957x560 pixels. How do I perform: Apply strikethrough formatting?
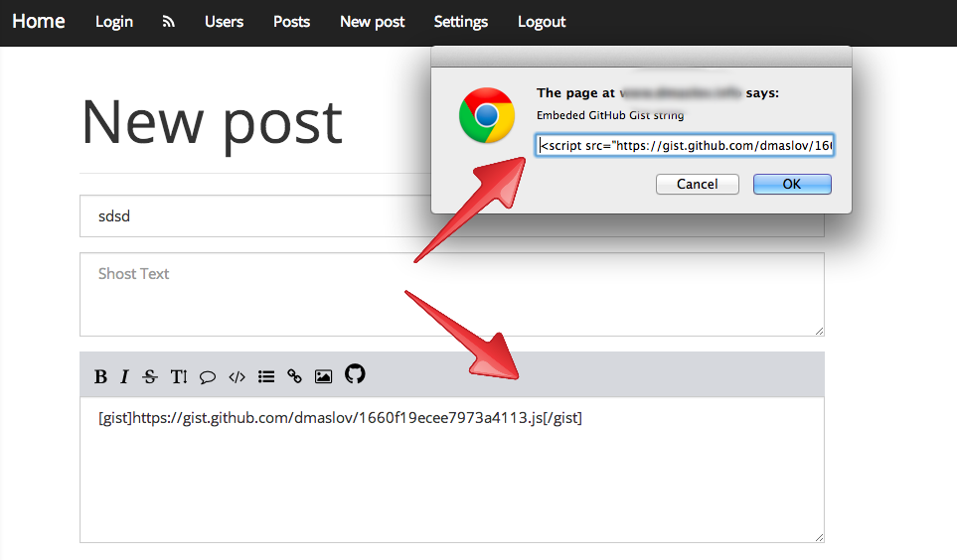point(149,377)
